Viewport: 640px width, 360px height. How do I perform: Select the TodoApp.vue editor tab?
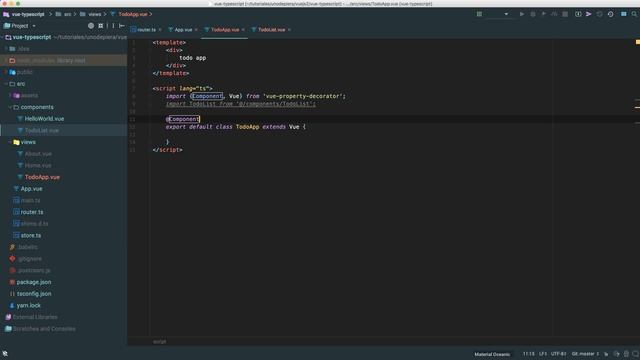[224, 30]
